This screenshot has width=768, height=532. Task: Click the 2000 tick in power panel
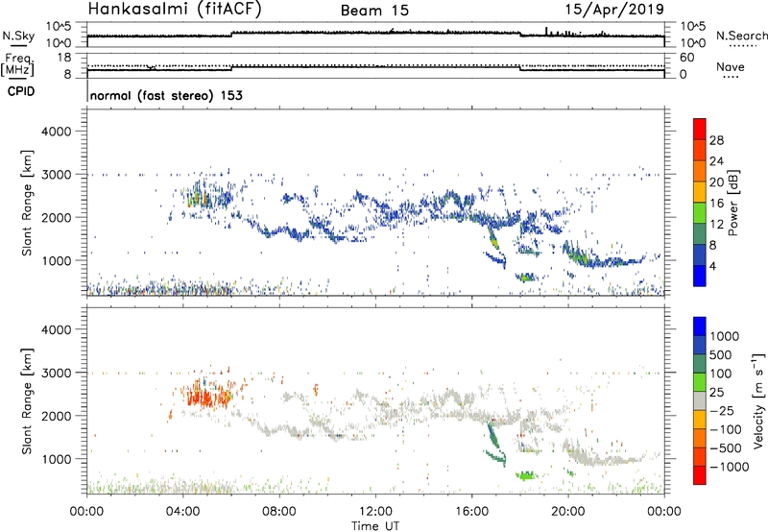[57, 217]
